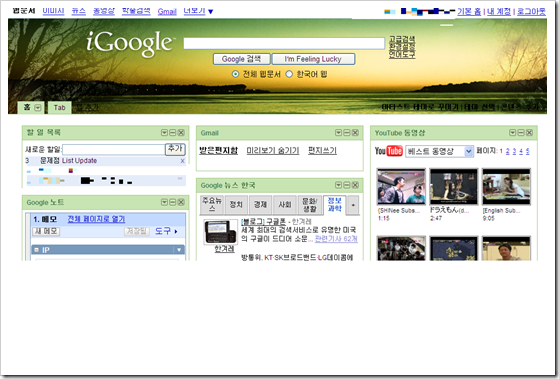Open the IP note dropdown arrow
The width and height of the screenshot is (559, 379).
(179, 250)
